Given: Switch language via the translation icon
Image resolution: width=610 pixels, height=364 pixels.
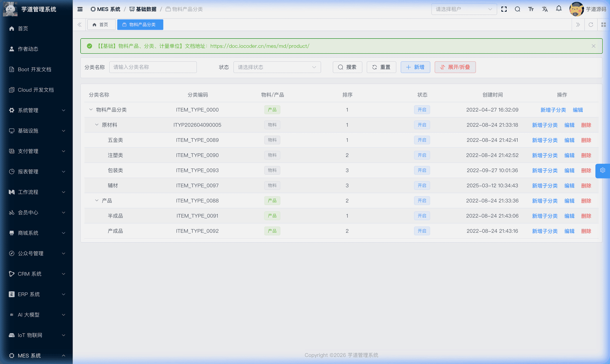Looking at the screenshot, I should pyautogui.click(x=545, y=9).
